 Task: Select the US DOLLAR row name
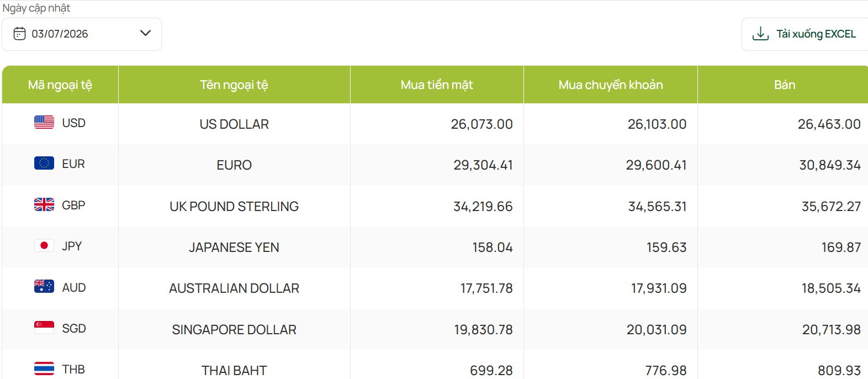click(234, 124)
